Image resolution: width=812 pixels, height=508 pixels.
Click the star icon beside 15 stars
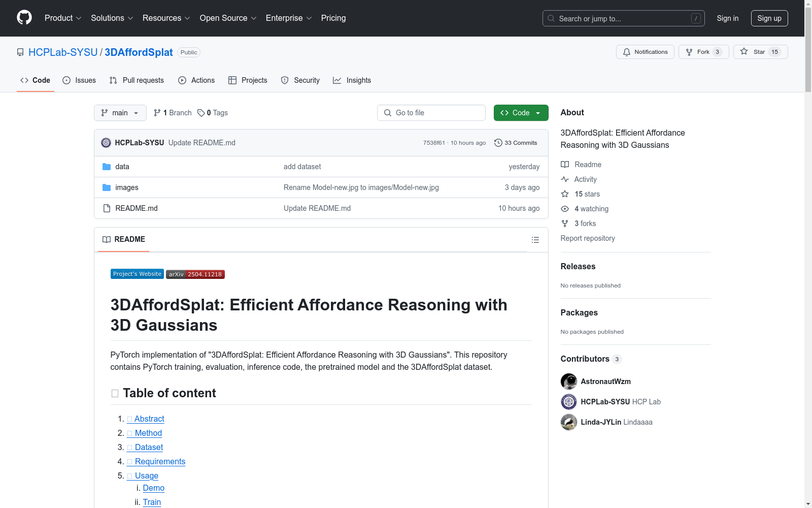[565, 194]
